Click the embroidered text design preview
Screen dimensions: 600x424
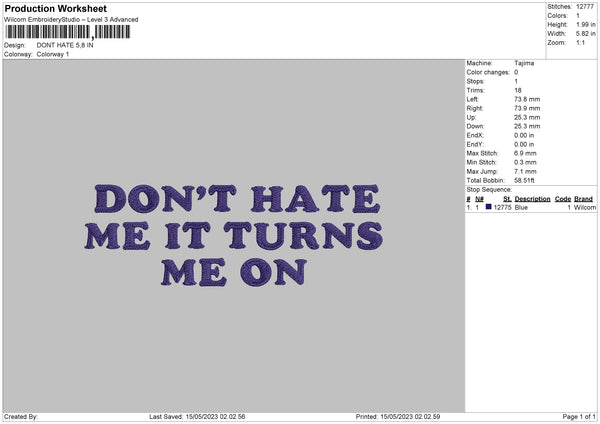(233, 235)
